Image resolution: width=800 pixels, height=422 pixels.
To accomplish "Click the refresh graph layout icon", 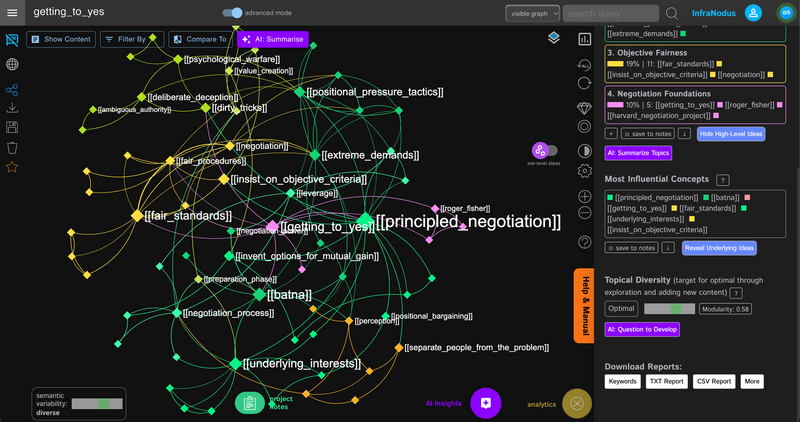I will point(584,83).
